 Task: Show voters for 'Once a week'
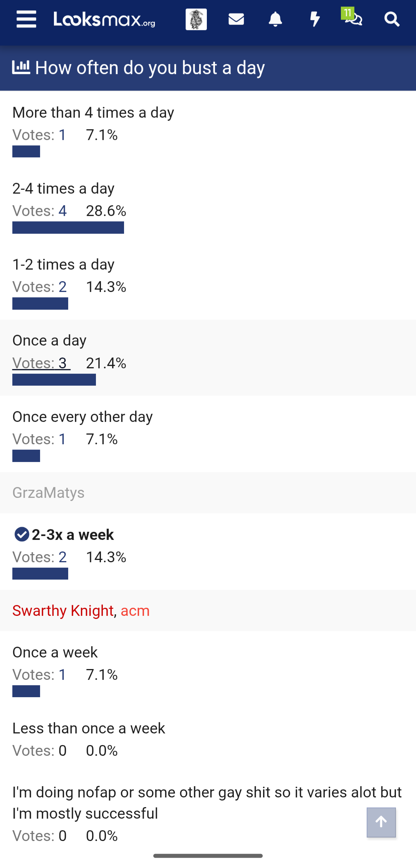pos(39,675)
